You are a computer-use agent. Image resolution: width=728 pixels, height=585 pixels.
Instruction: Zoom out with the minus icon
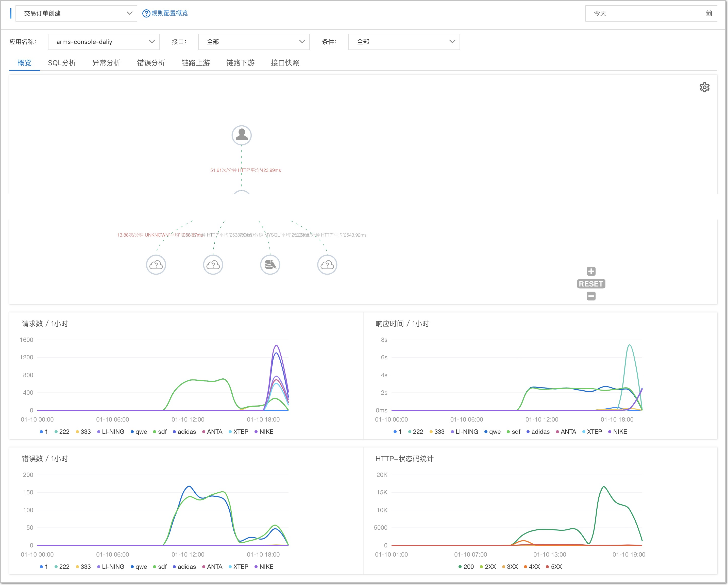click(x=591, y=296)
